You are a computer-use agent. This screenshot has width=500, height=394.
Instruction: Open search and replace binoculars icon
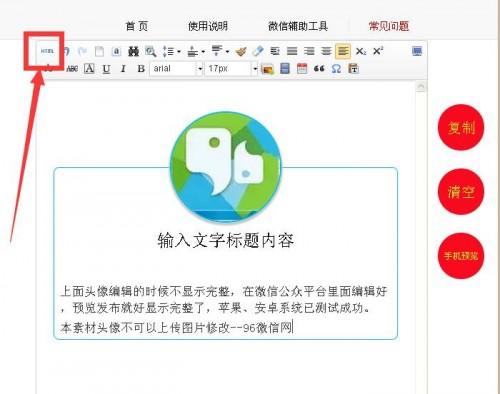[133, 51]
